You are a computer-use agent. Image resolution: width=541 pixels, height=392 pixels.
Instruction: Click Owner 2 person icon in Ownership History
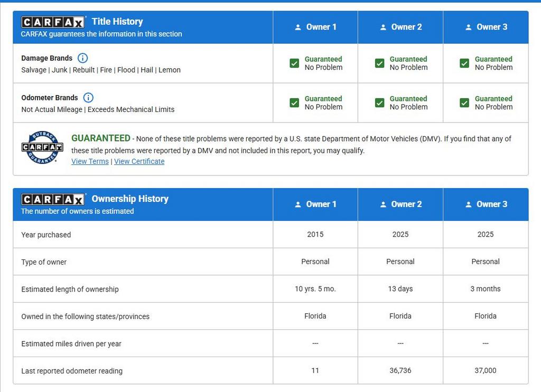pos(383,204)
